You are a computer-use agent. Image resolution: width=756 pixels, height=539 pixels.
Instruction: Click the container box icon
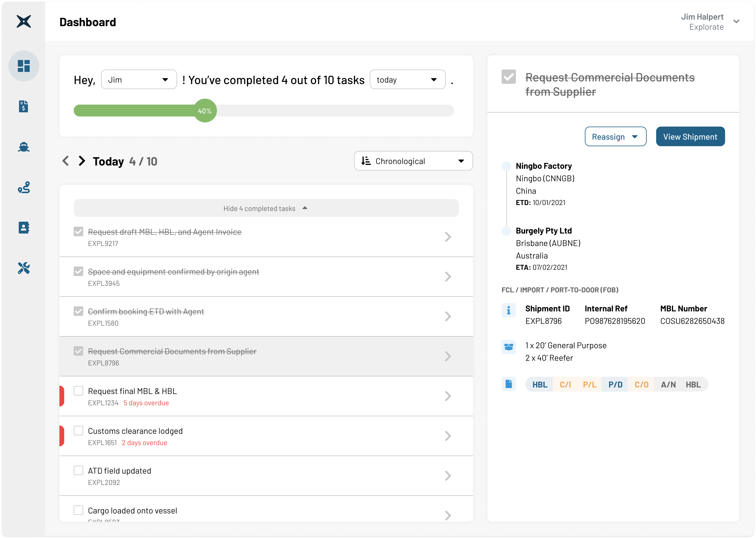[508, 347]
